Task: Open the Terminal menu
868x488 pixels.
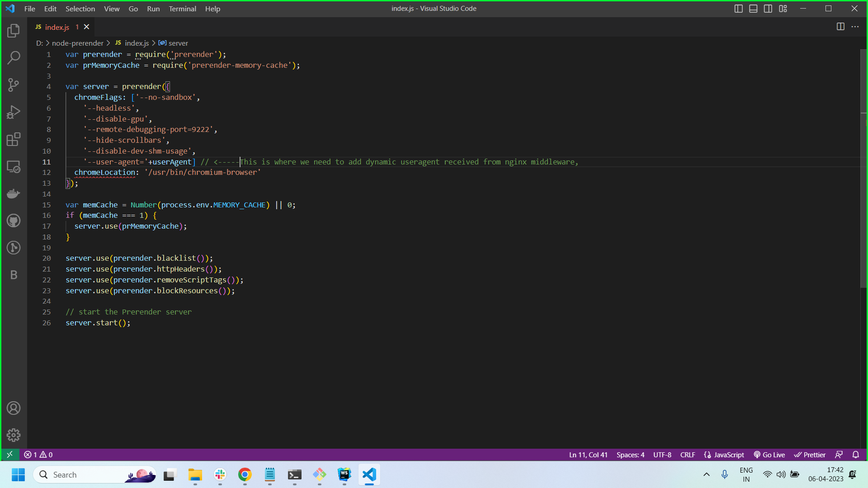Action: pyautogui.click(x=182, y=9)
